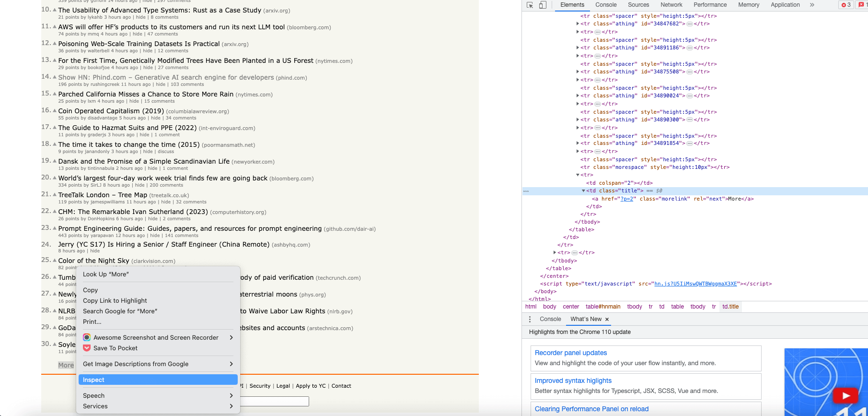The height and width of the screenshot is (416, 868).
Task: Toggle the device toolbar icon
Action: 543,5
